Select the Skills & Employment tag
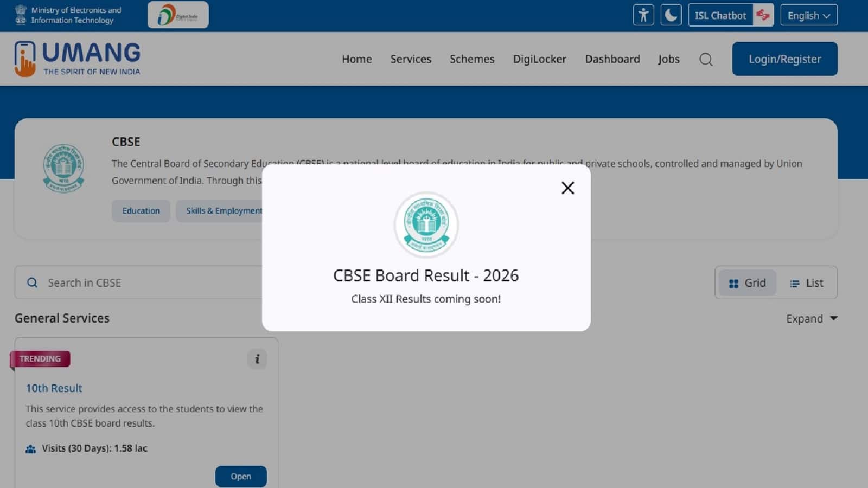The image size is (868, 488). tap(220, 211)
